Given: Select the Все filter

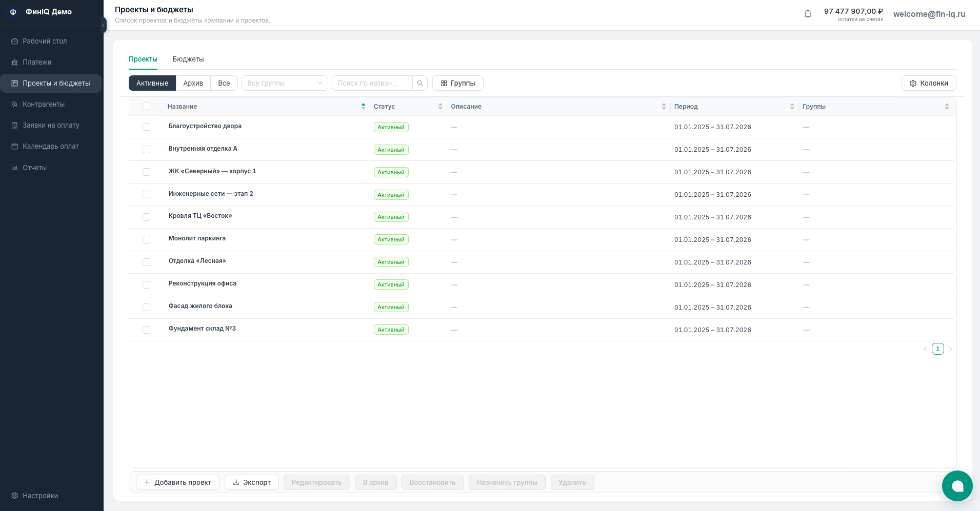Looking at the screenshot, I should 224,83.
